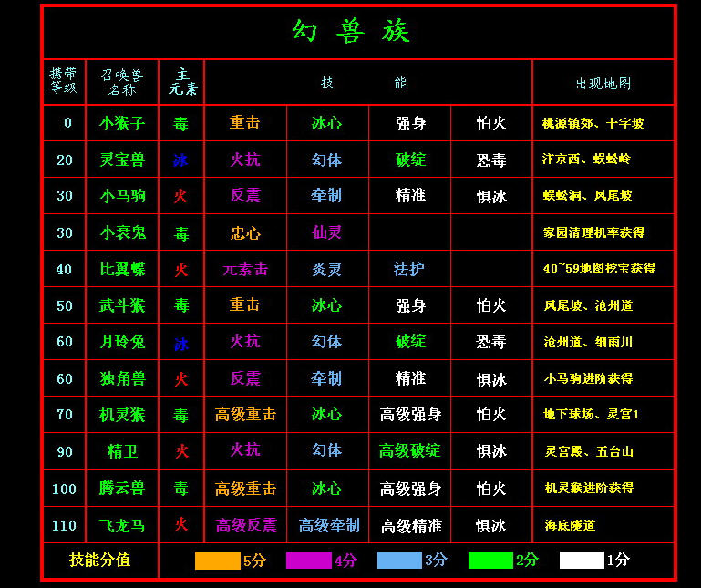
Task: Select the 武斗猴 name cell
Action: click(x=122, y=305)
